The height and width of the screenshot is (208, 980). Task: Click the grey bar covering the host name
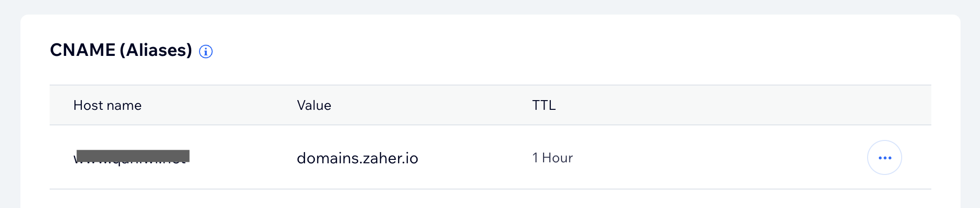point(133,156)
